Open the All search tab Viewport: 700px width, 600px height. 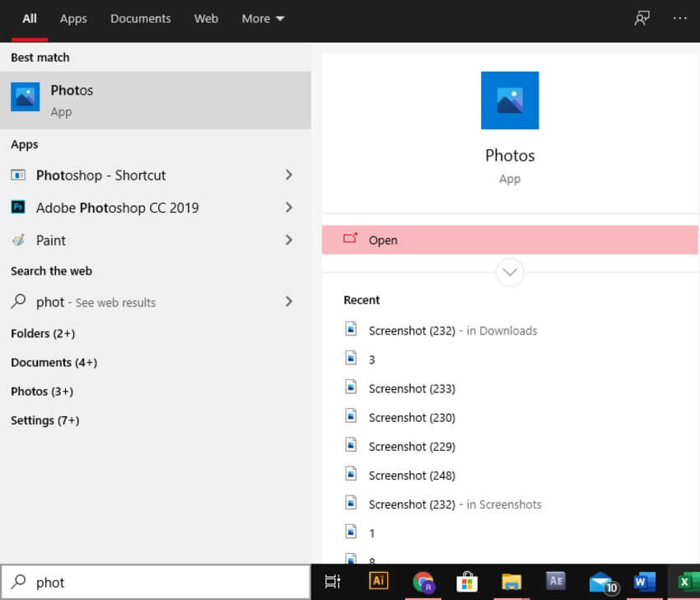[x=30, y=19]
